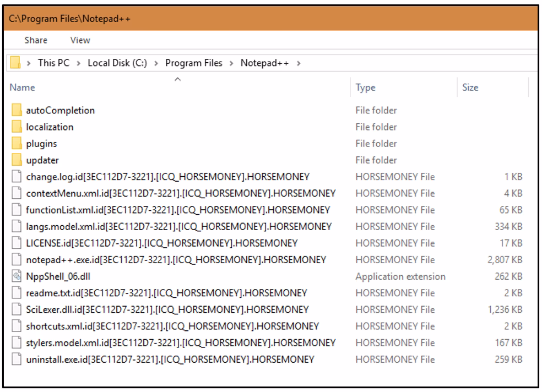Click the NppShell_06.dll gear file icon
This screenshot has width=542, height=392.
[16, 276]
